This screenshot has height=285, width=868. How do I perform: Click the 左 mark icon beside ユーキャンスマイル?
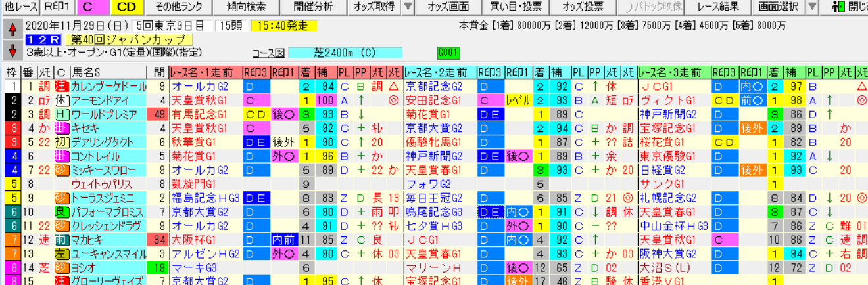(61, 253)
